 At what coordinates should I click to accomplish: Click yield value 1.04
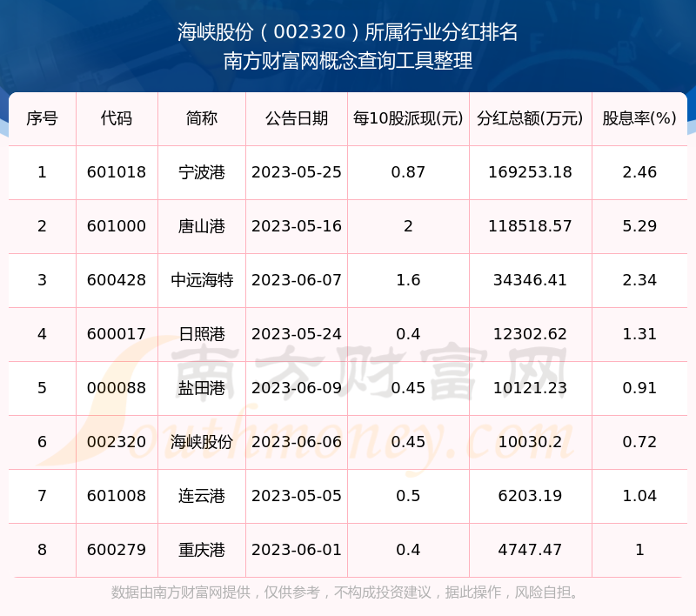click(639, 496)
